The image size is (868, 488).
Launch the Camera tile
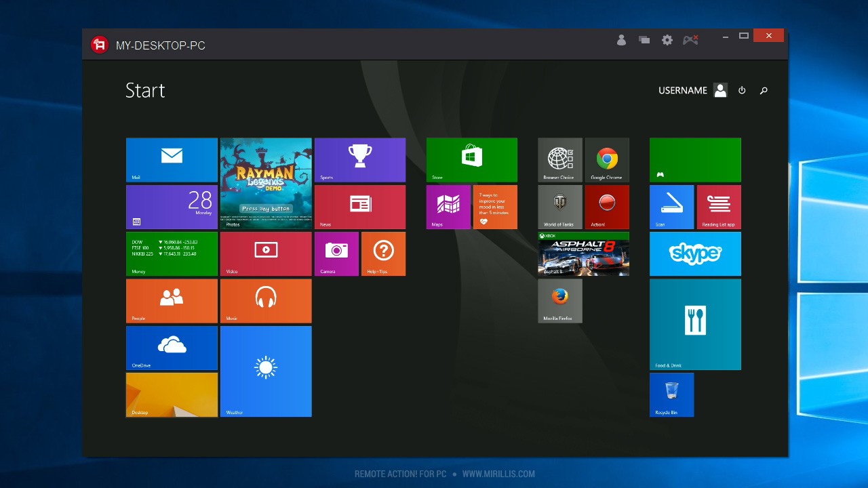(336, 254)
